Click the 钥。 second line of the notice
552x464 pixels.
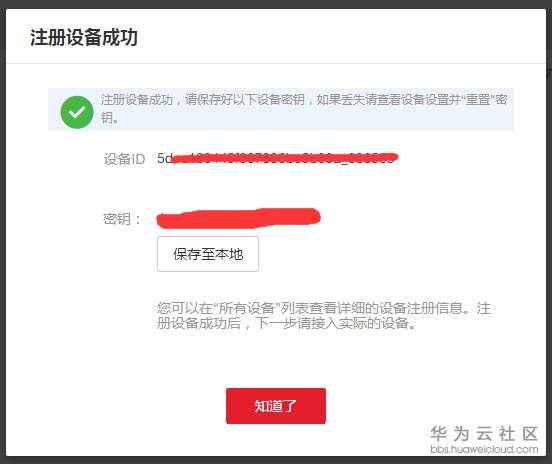pyautogui.click(x=109, y=118)
